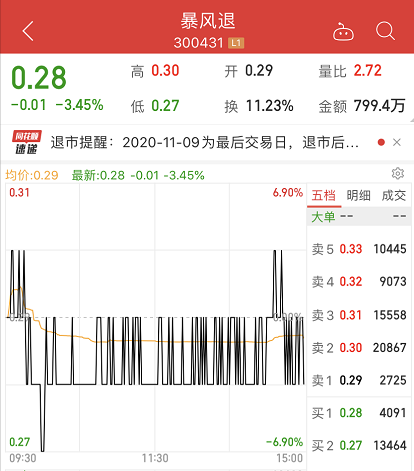Tap the 卖1 order at 0.29
Screen dimensions: 414x471
[x=359, y=380]
